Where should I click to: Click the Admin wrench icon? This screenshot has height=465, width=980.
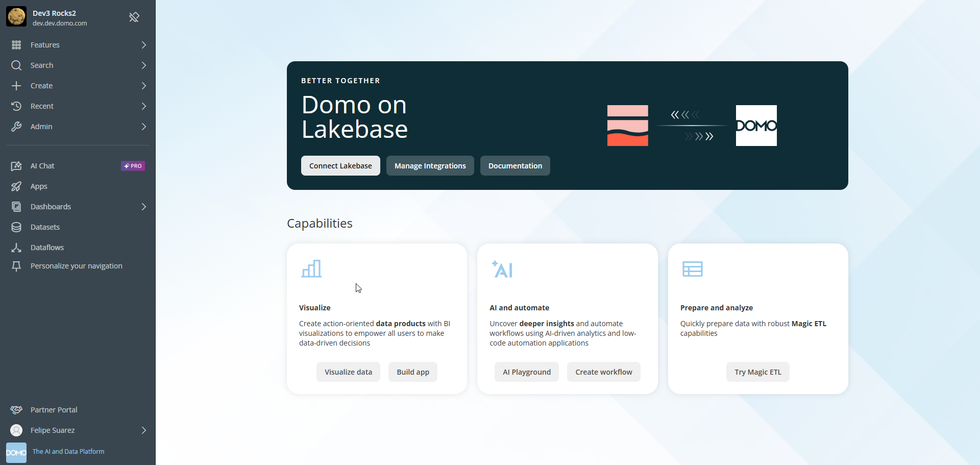click(16, 127)
